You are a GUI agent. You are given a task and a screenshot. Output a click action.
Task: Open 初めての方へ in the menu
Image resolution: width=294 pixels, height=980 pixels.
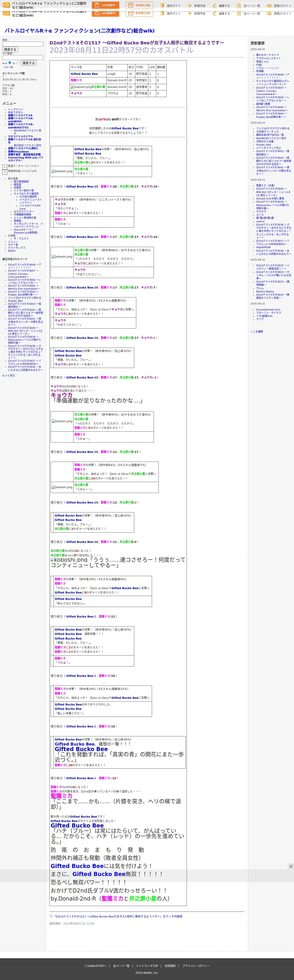click(15, 112)
